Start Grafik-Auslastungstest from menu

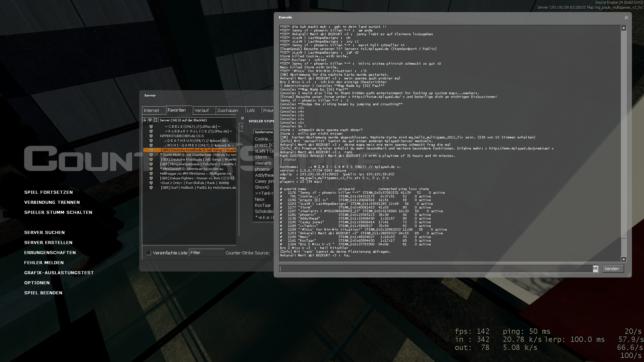(x=59, y=273)
